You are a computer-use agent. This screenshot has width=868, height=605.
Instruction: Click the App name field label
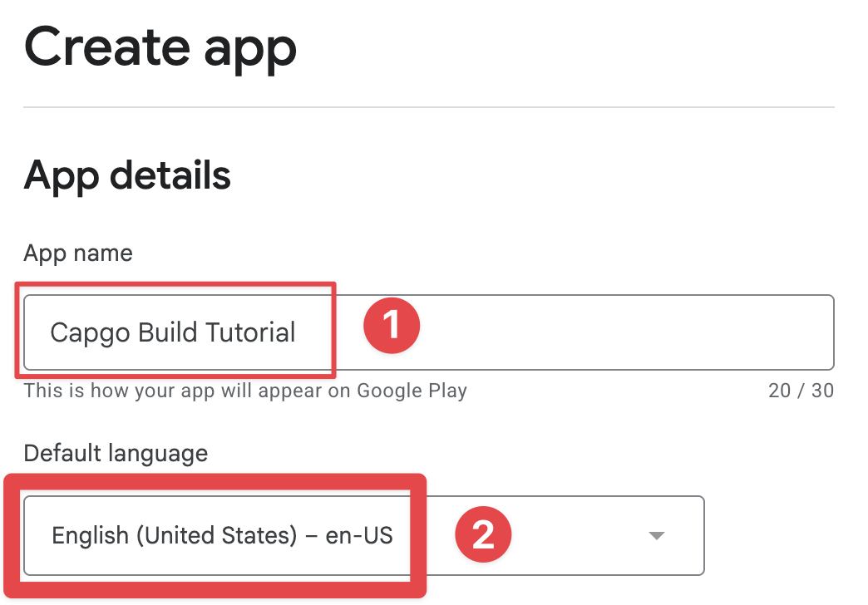[77, 253]
